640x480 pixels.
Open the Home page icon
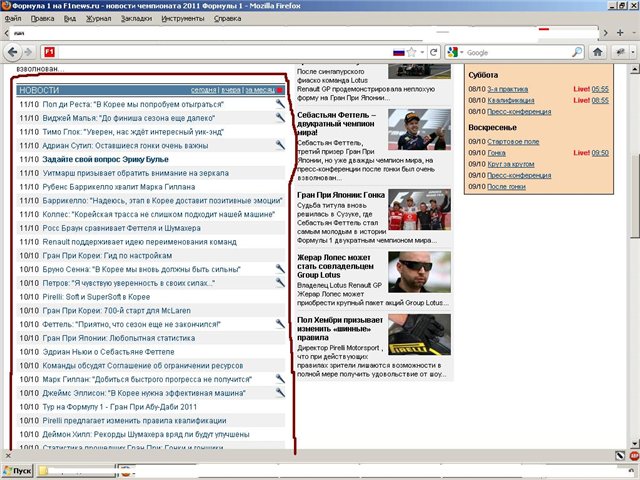pos(598,52)
